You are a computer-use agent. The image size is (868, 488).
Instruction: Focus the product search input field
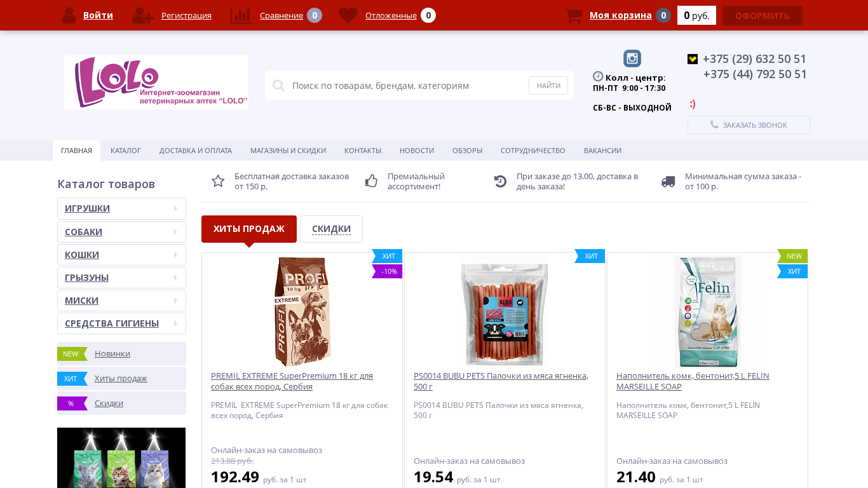pyautogui.click(x=407, y=85)
